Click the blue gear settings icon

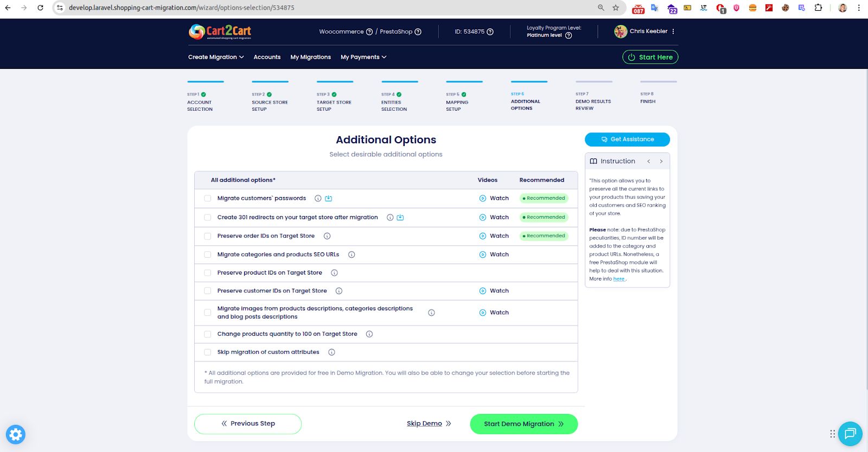click(x=16, y=435)
